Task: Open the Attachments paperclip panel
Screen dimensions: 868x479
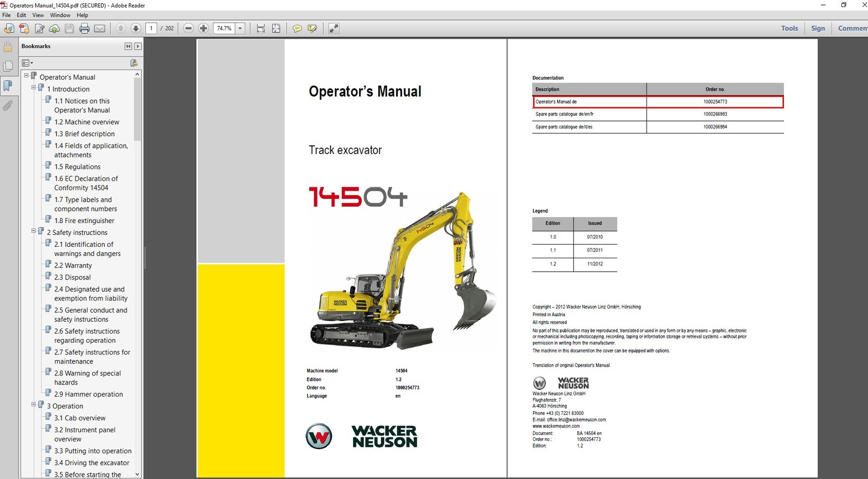Action: tap(8, 105)
